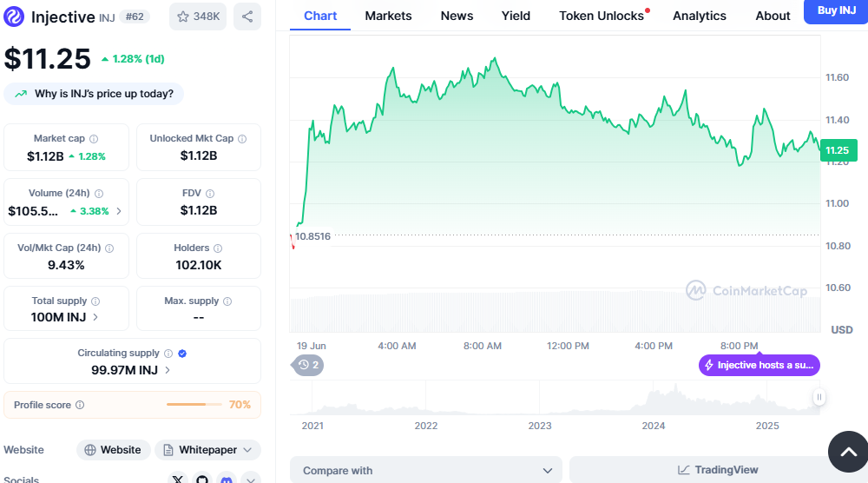
Task: Click FDV info icon
Action: pyautogui.click(x=210, y=194)
